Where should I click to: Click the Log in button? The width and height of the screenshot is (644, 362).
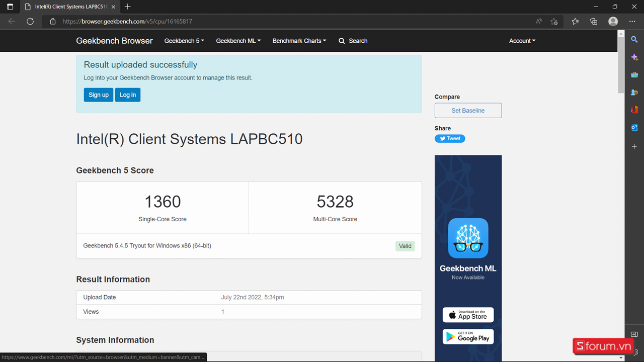(128, 95)
